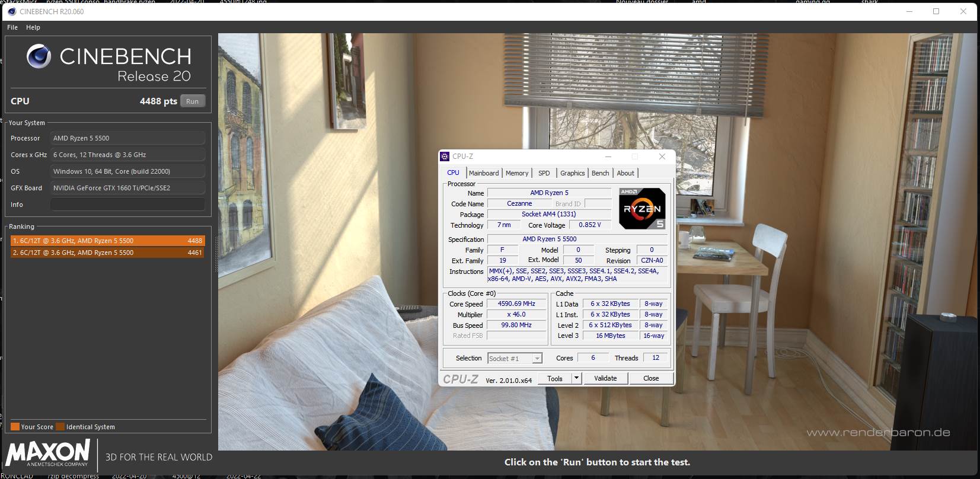
Task: Open the Bench tab in CPU-Z
Action: tap(600, 173)
